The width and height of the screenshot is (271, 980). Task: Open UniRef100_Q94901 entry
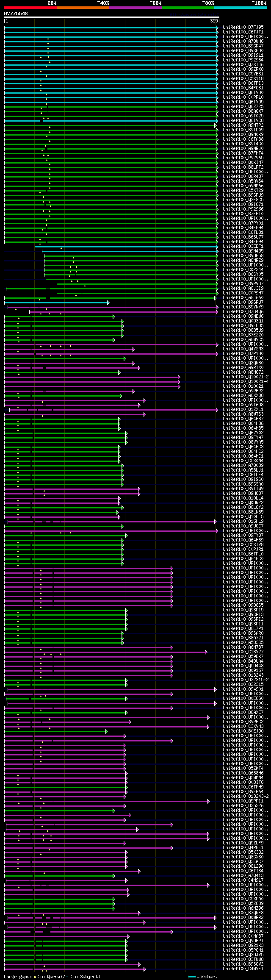tap(243, 689)
